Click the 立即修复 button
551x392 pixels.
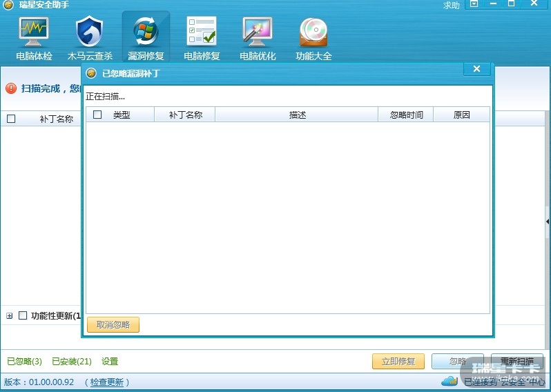398,361
